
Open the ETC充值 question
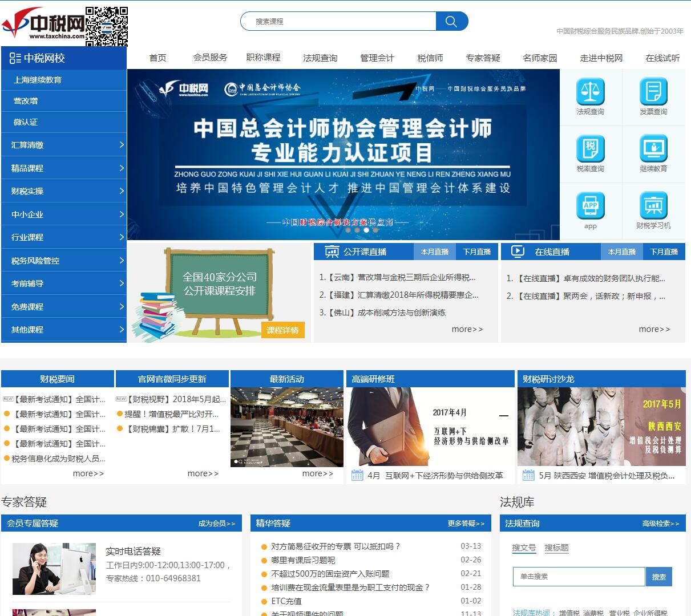286,601
